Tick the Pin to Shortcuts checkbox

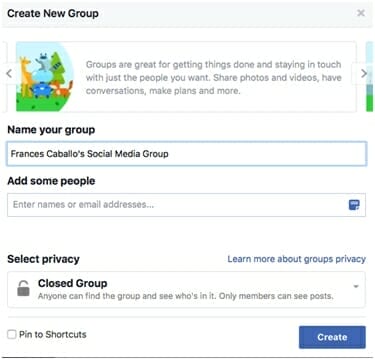click(12, 334)
